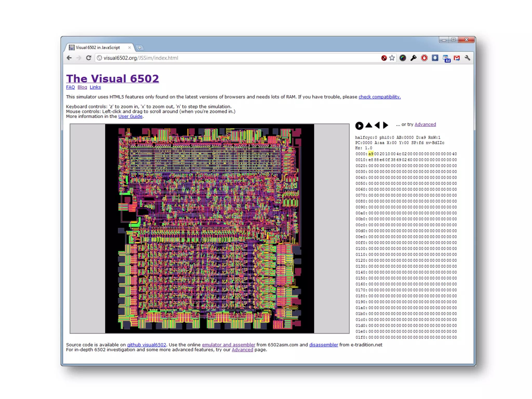Open the FAQ link
The width and height of the screenshot is (532, 399).
point(70,87)
